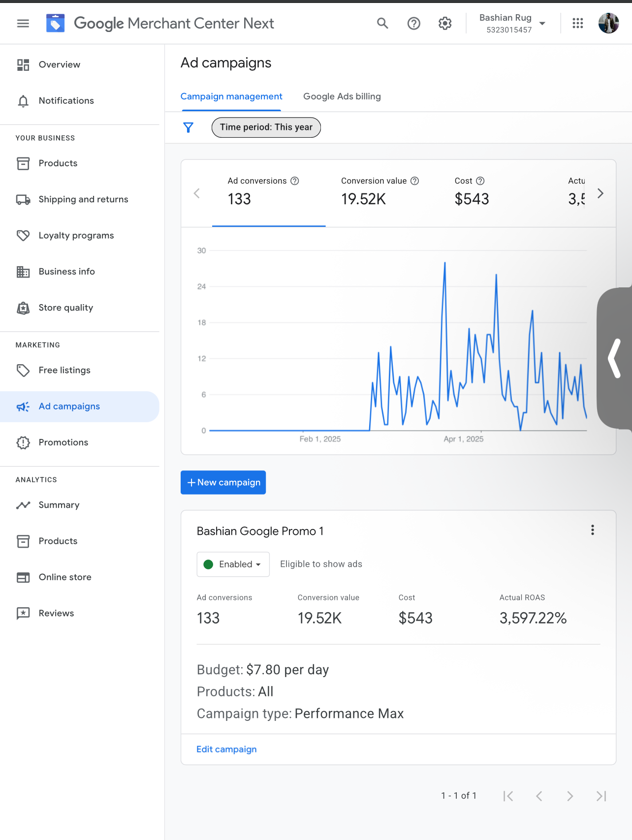Open the search magnifier icon
Screen dimensions: 632x840
point(382,23)
